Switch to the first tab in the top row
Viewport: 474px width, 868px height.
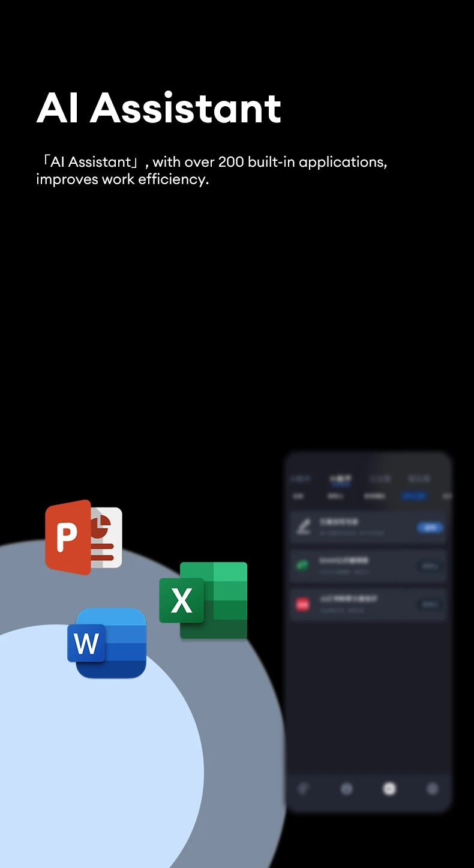pyautogui.click(x=300, y=479)
